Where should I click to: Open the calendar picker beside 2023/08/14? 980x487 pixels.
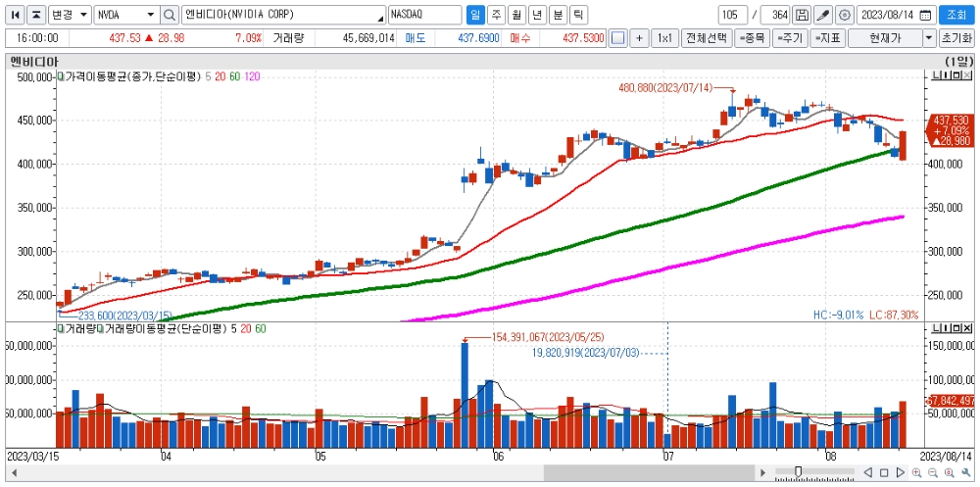coord(926,15)
